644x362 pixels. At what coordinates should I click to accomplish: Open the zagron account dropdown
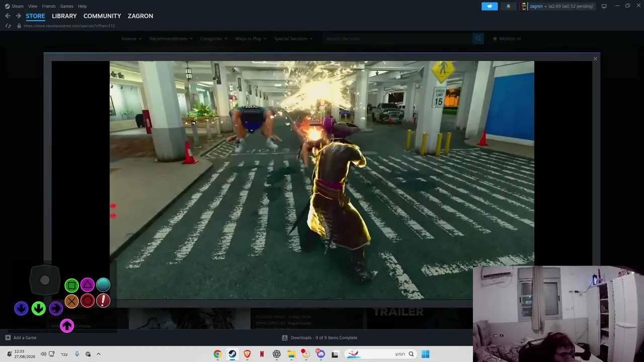[538, 6]
